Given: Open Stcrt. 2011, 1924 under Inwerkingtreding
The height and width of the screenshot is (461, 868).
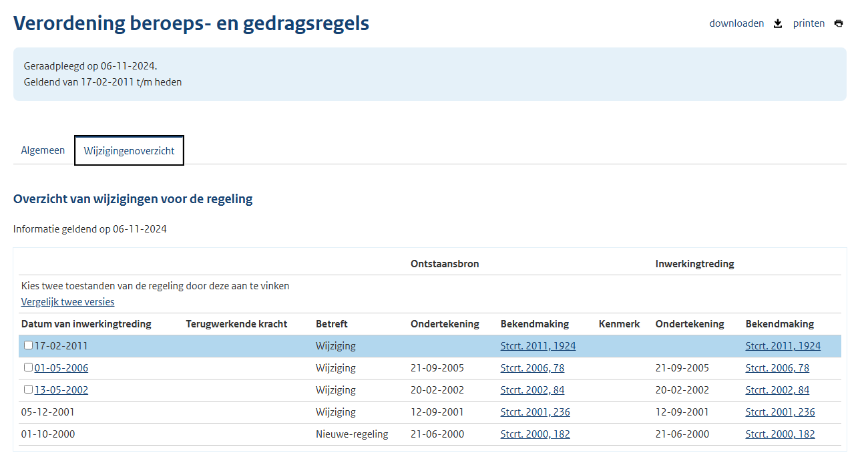Looking at the screenshot, I should [783, 346].
